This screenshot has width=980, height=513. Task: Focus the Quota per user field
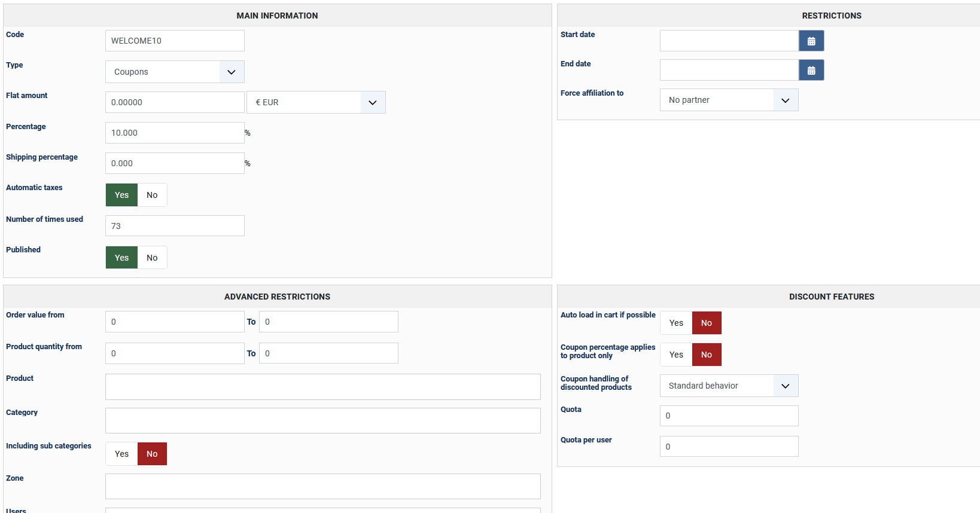729,447
